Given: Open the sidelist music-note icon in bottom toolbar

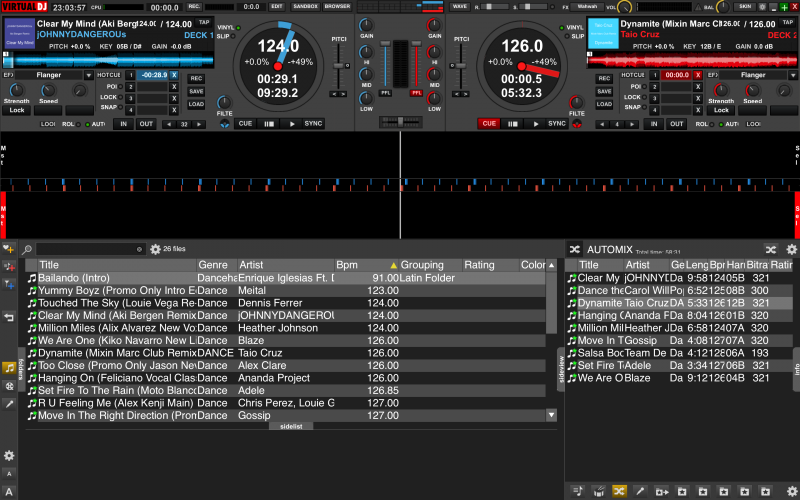Looking at the screenshot, I should [578, 491].
